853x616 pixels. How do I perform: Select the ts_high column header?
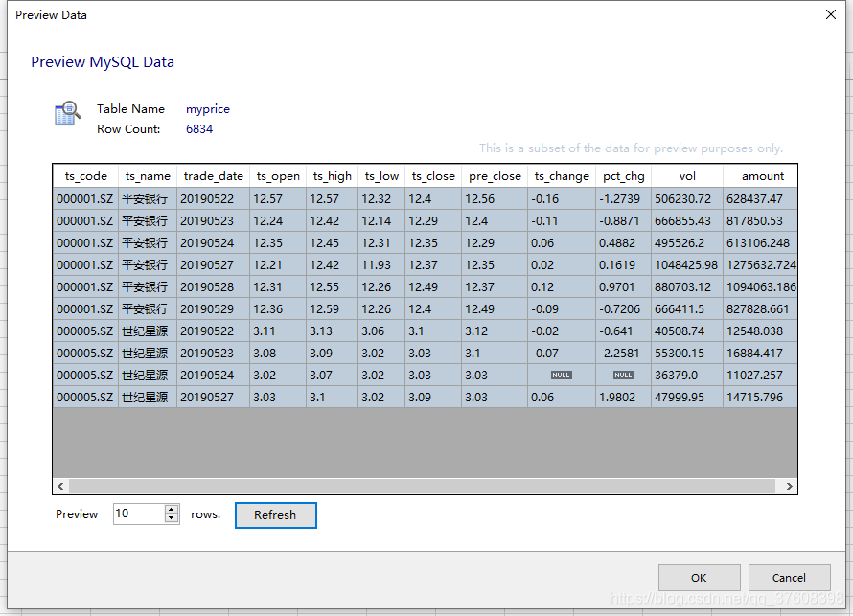pyautogui.click(x=333, y=176)
